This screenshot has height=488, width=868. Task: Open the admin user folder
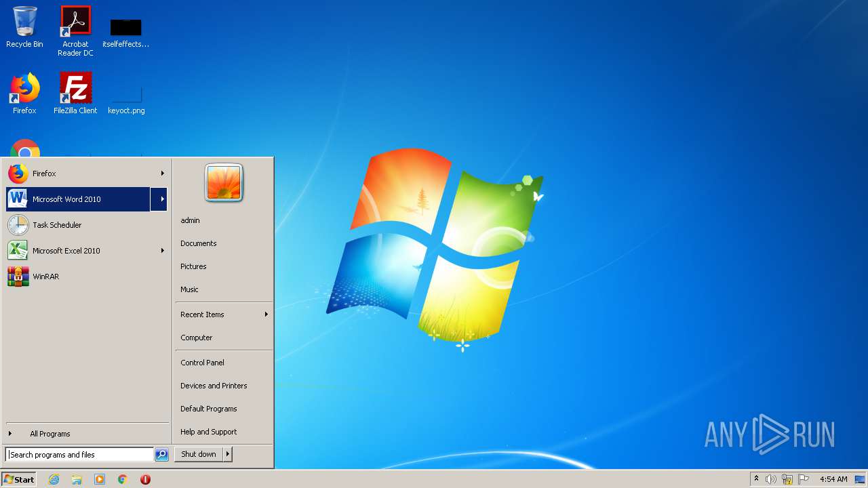(223, 220)
